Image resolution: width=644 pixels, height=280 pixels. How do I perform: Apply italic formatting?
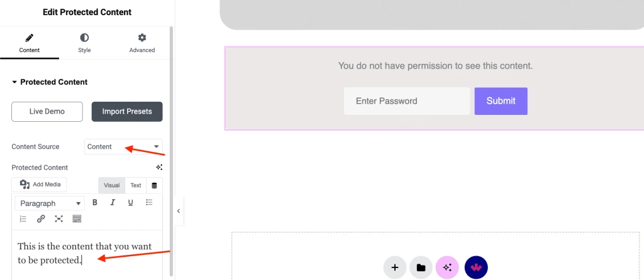pos(113,203)
